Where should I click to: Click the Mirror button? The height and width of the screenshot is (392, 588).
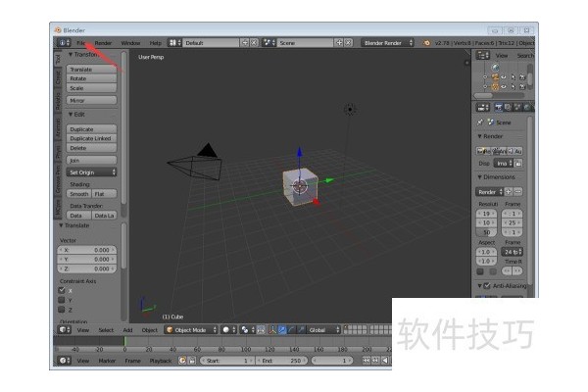pyautogui.click(x=92, y=100)
